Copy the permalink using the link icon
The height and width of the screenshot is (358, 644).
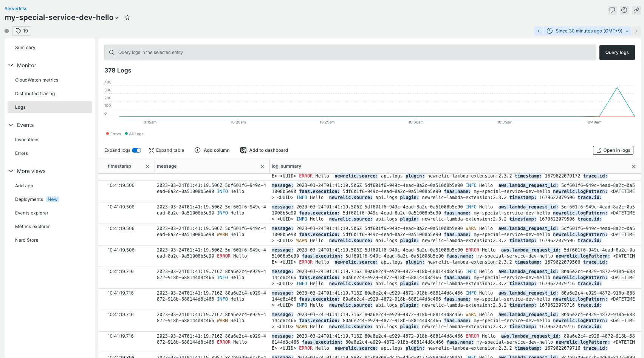tap(636, 10)
